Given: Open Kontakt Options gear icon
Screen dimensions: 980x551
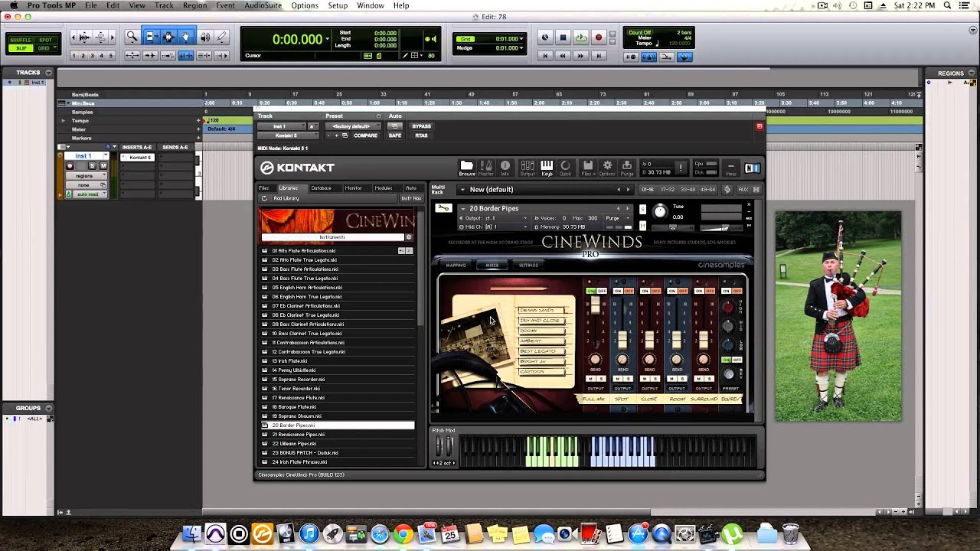Looking at the screenshot, I should 607,168.
